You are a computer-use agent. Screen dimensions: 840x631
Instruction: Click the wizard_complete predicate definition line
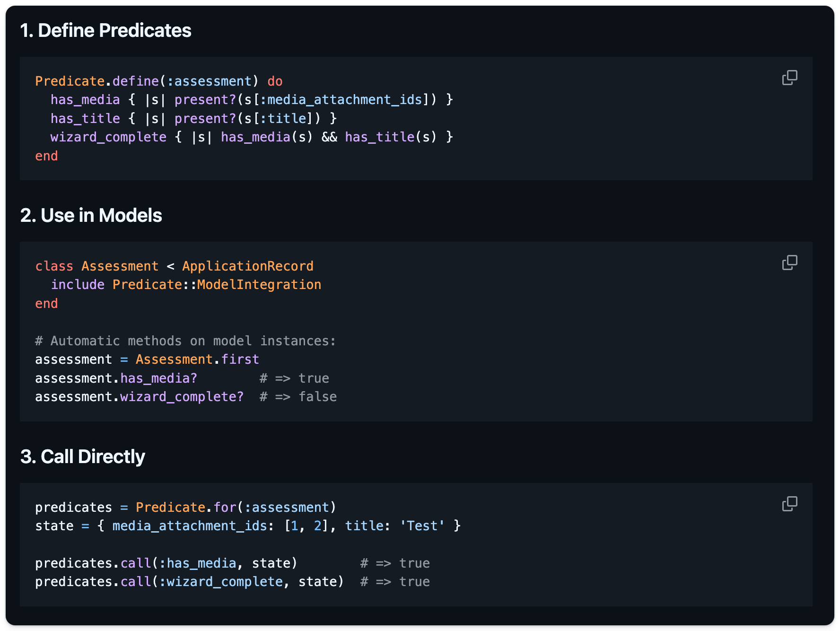[251, 137]
